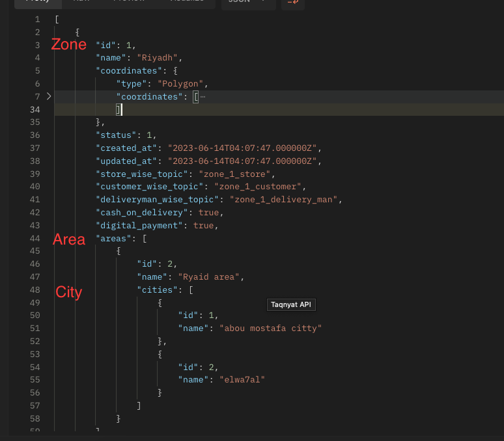Click the red City annotation label
Image resolution: width=504 pixels, height=441 pixels.
point(68,293)
